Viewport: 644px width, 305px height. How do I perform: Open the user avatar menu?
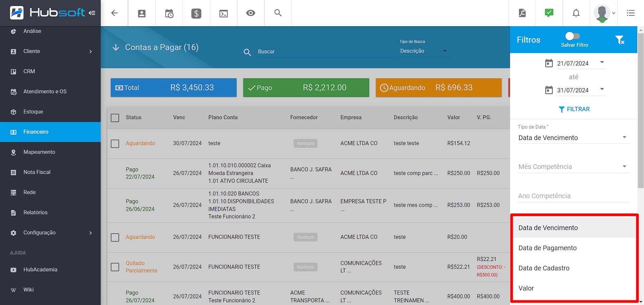click(x=602, y=13)
